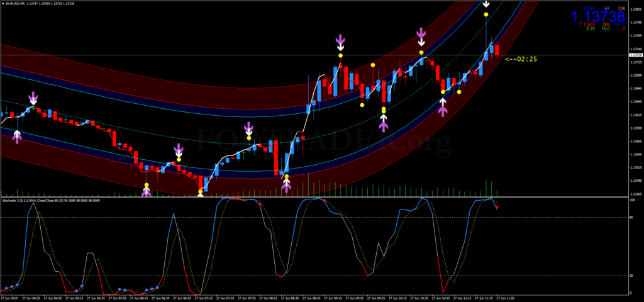644x302 pixels.
Task: Click the highlighted 1.13728 current price tag
Action: [x=636, y=55]
